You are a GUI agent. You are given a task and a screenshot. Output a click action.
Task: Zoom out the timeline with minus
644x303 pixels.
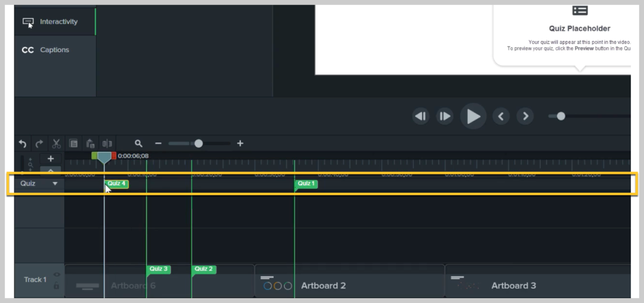click(158, 144)
